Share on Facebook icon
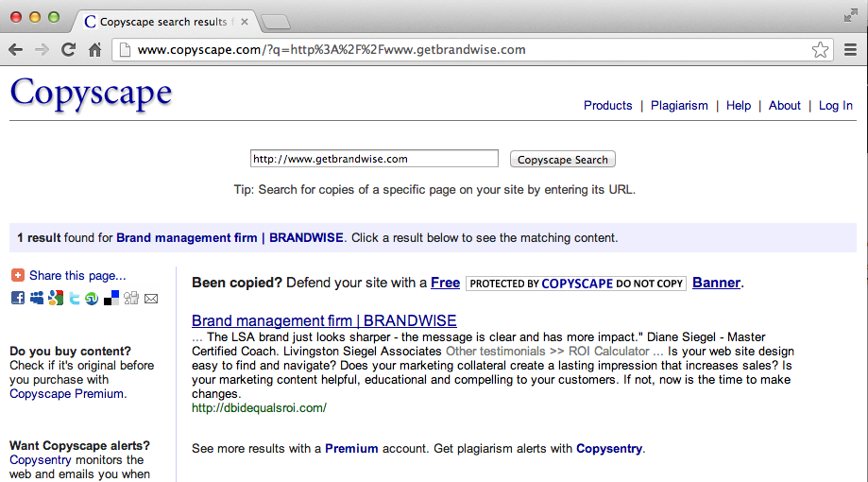 click(18, 298)
